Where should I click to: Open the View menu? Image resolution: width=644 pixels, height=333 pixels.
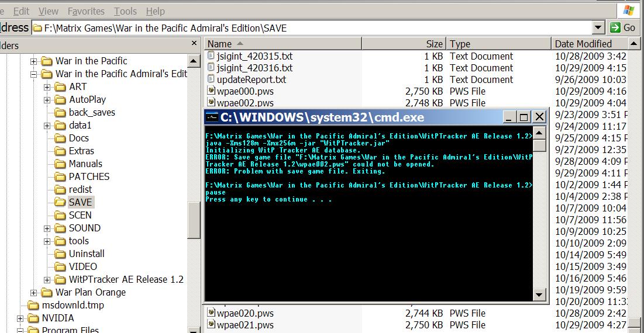[49, 12]
